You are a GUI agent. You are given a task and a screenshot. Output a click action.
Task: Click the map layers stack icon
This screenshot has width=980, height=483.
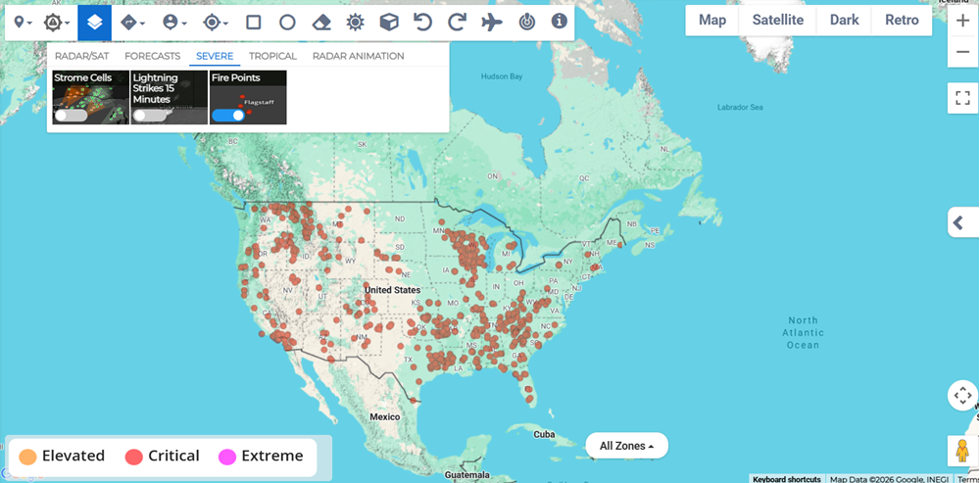point(94,24)
